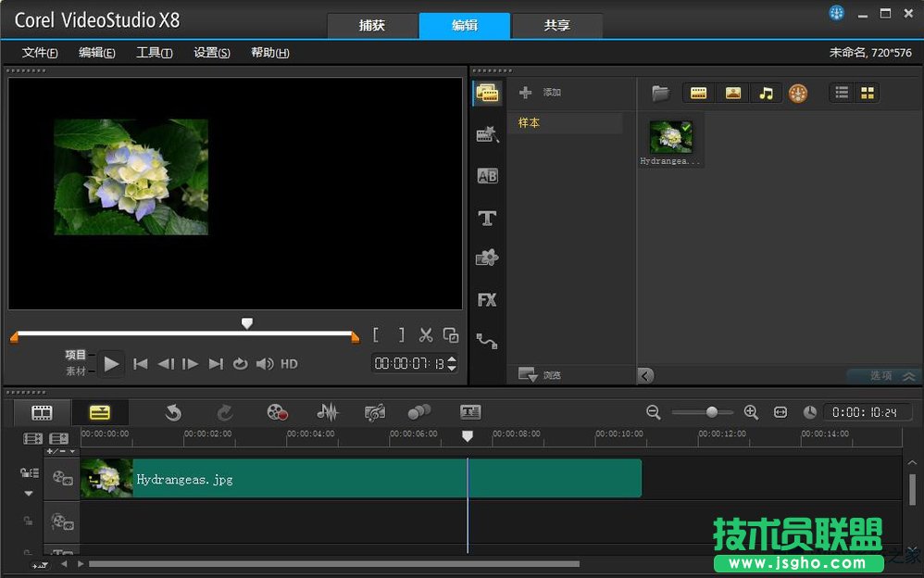Switch library to list view
Viewport: 924px width, 578px height.
coord(842,93)
